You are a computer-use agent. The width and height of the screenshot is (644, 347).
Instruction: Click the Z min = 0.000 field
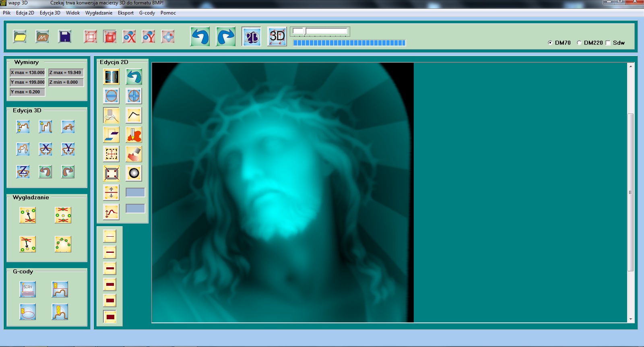coord(66,82)
